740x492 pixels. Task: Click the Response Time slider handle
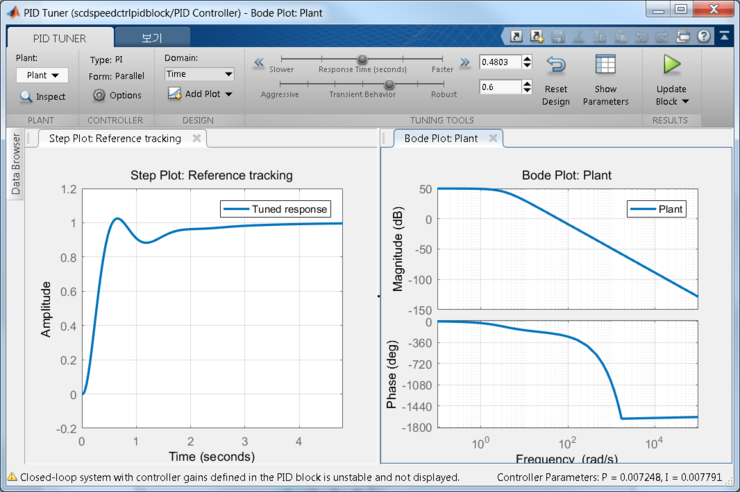[362, 59]
